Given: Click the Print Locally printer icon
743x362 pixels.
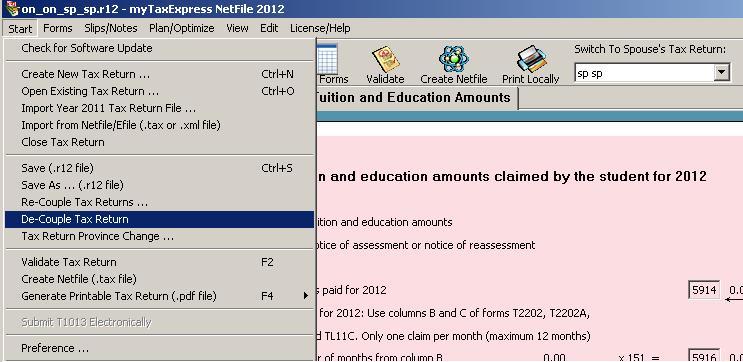Looking at the screenshot, I should tap(531, 59).
